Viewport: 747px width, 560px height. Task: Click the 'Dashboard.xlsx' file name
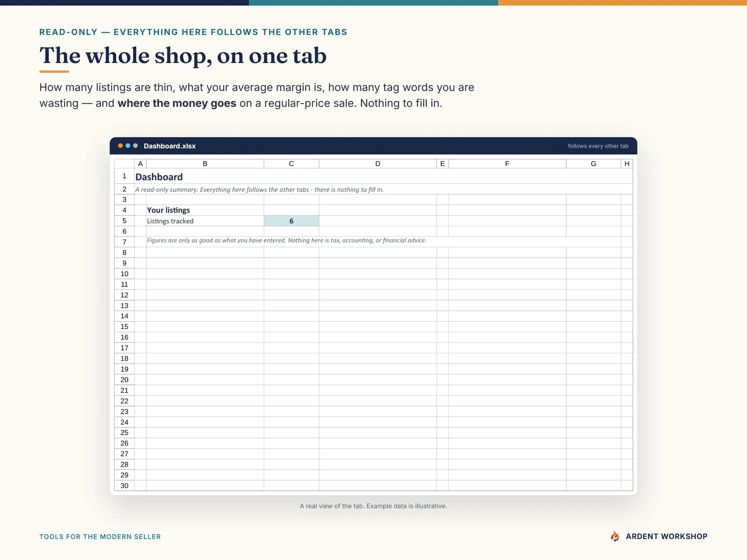[x=169, y=146]
